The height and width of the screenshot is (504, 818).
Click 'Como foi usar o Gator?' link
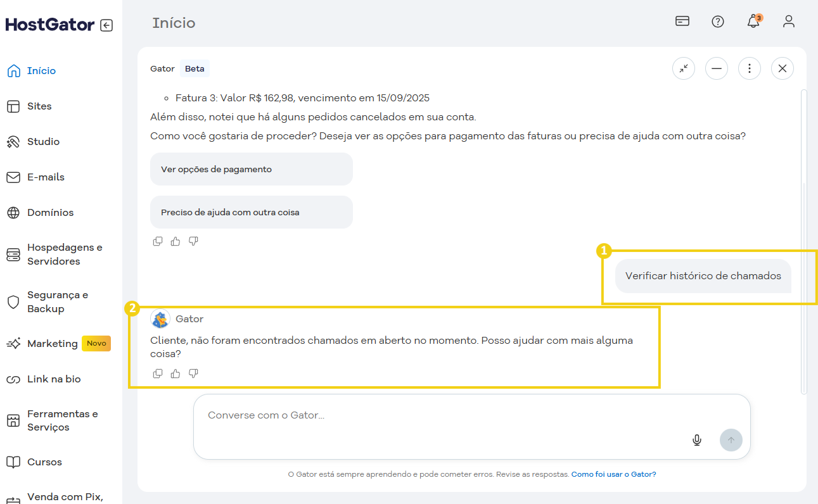613,474
